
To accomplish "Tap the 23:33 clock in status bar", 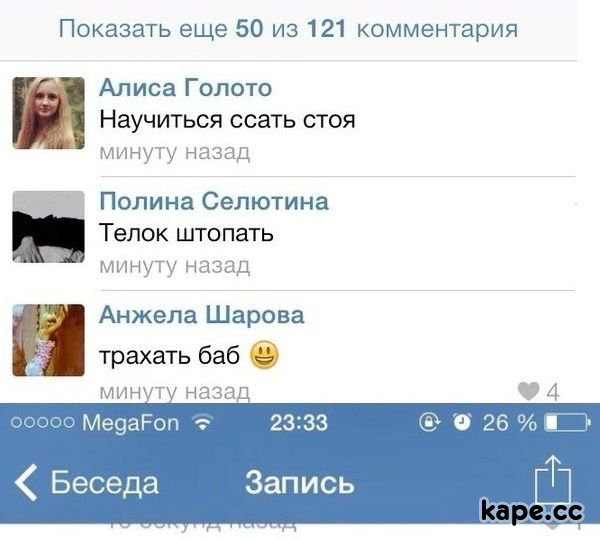I will (299, 423).
